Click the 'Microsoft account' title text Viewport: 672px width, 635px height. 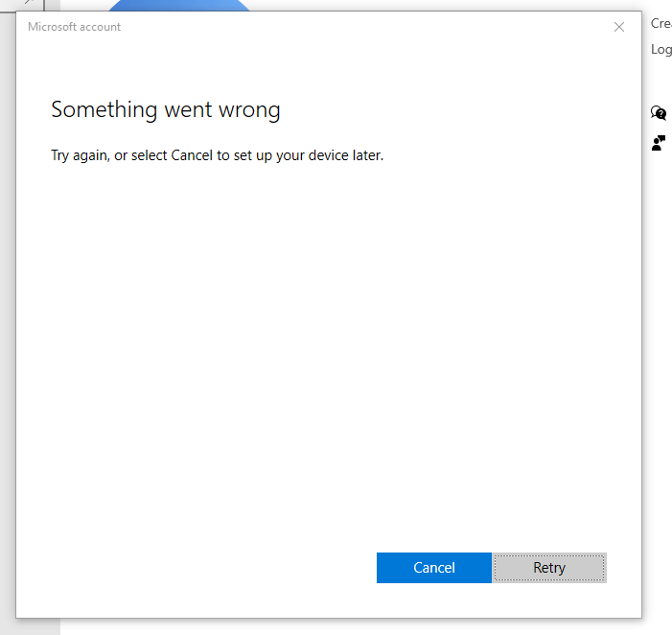click(74, 27)
